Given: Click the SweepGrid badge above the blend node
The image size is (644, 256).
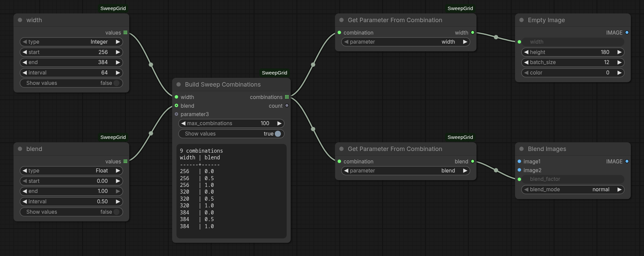Looking at the screenshot, I should (113, 137).
